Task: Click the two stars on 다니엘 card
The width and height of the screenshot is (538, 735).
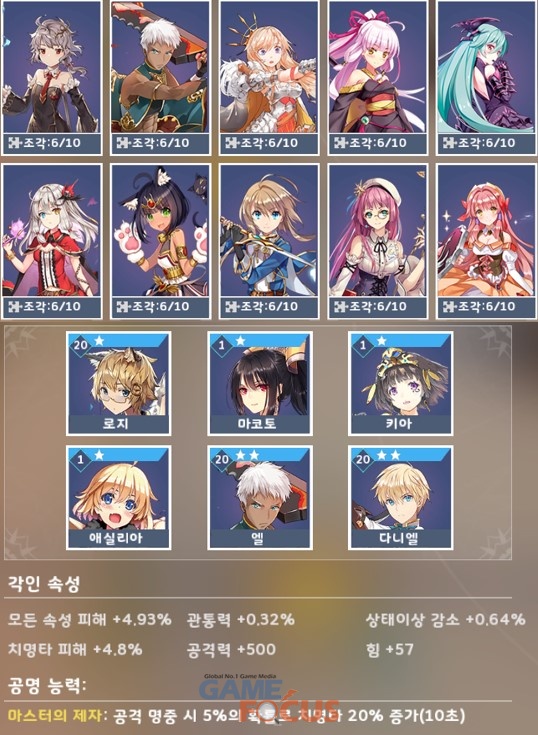Action: click(388, 455)
